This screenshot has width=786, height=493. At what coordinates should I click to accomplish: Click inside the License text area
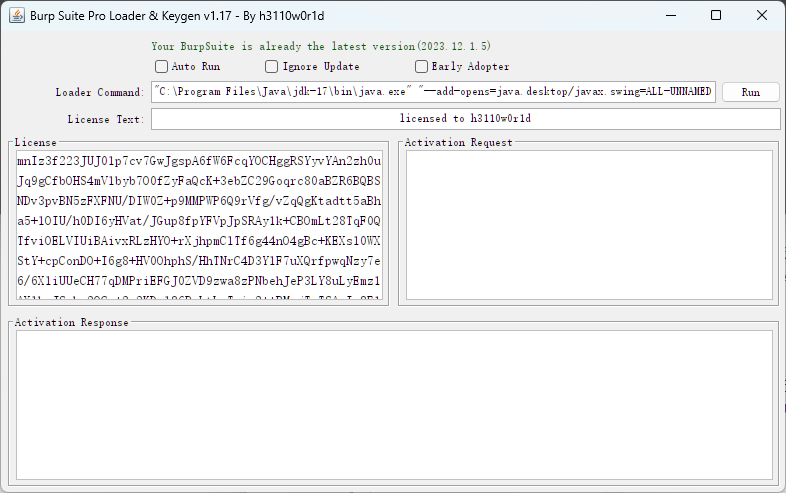pos(200,225)
